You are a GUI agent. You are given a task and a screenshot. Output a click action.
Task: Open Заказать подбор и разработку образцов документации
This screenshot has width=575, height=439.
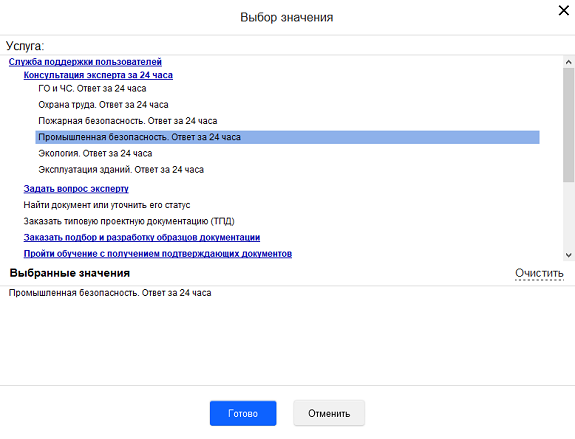click(142, 238)
